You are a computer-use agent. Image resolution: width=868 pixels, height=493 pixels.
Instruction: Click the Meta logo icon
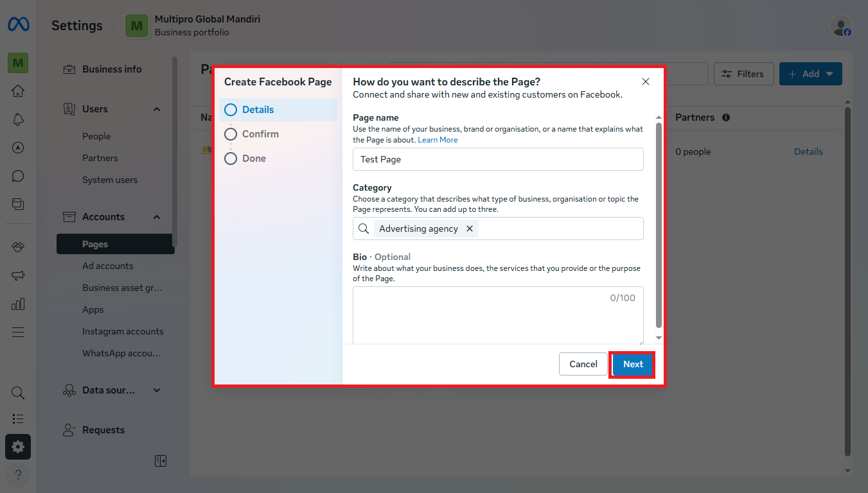18,25
